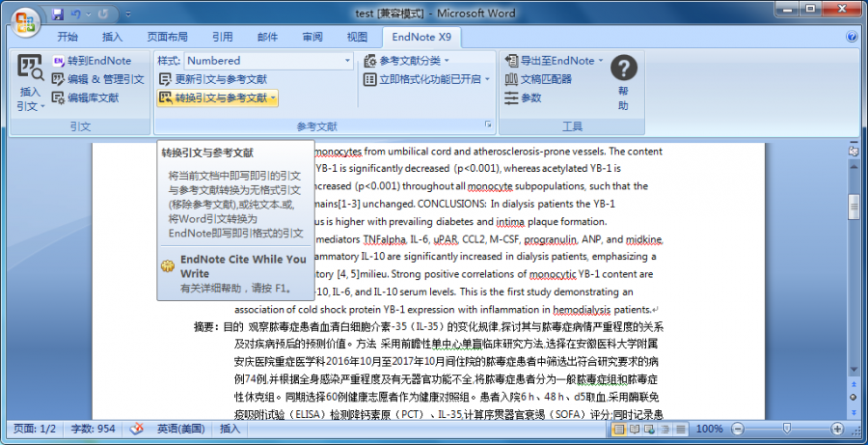The image size is (868, 445).
Task: Open the 引用 tab
Action: coord(223,37)
